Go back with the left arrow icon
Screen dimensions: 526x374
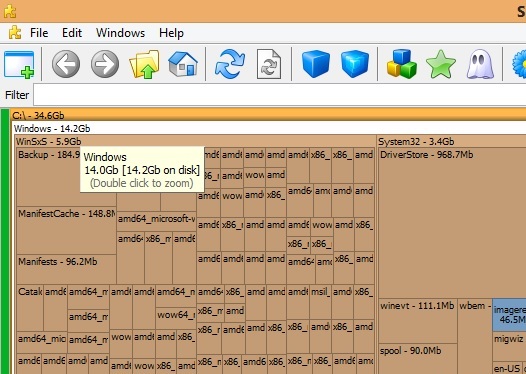(66, 64)
